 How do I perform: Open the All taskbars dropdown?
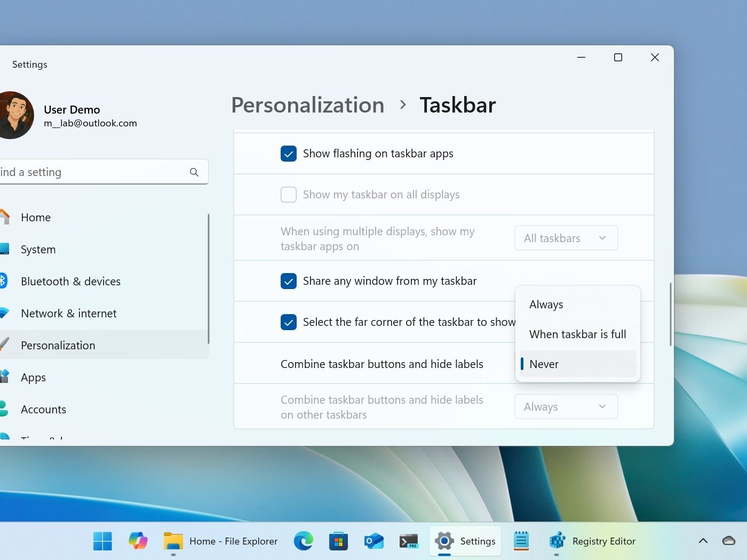(566, 238)
